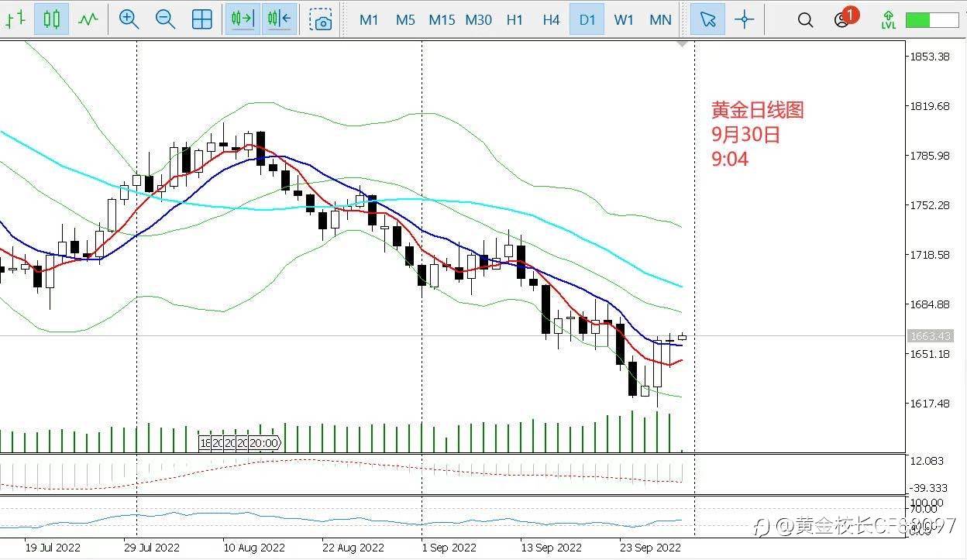Click the 1 Sep 2022 date label
967x560 pixels.
coord(449,548)
